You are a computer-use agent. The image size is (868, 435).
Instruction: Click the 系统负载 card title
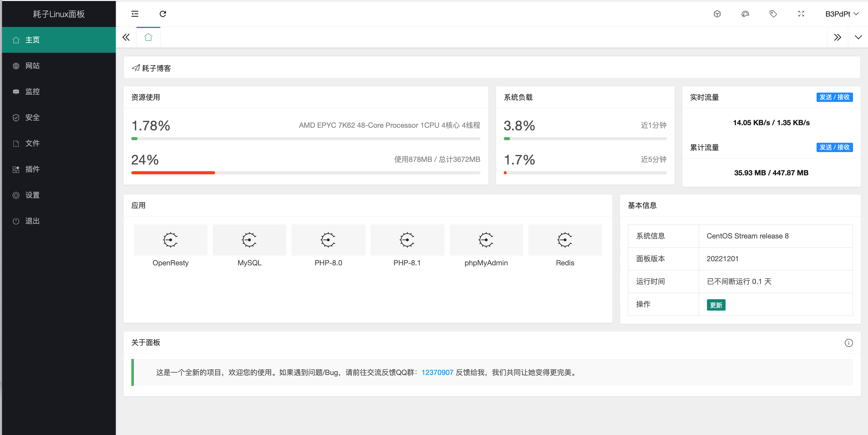coord(518,97)
